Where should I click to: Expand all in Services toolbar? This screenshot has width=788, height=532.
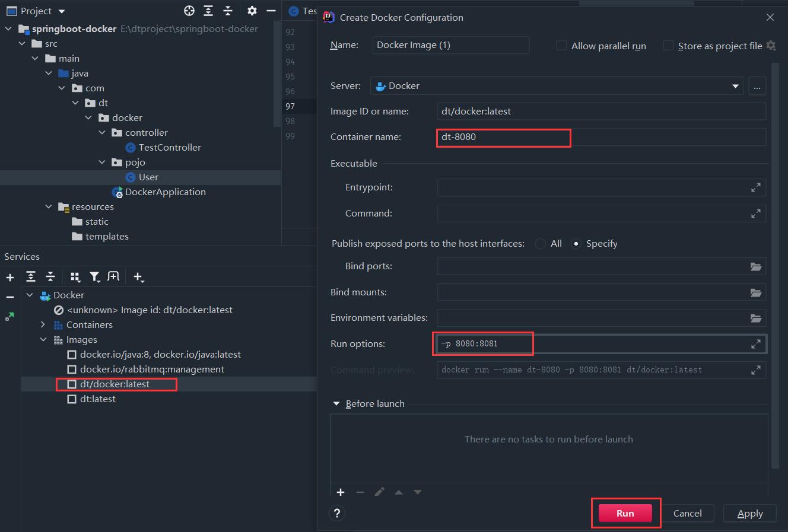coord(31,277)
